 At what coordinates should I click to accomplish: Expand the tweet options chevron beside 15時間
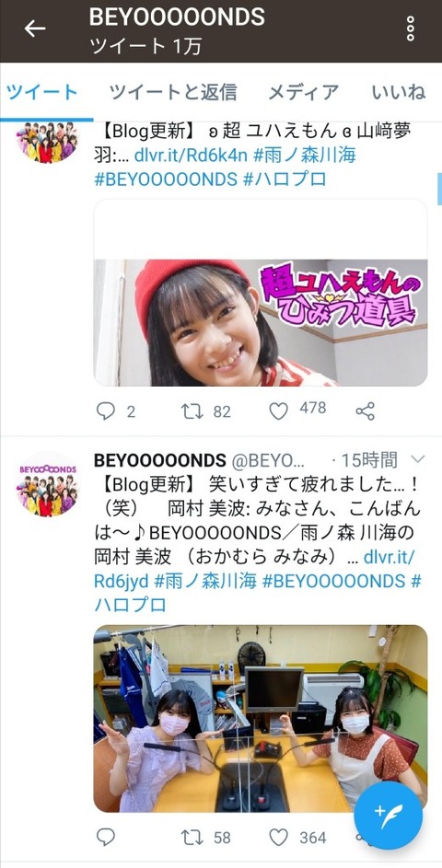click(x=418, y=459)
